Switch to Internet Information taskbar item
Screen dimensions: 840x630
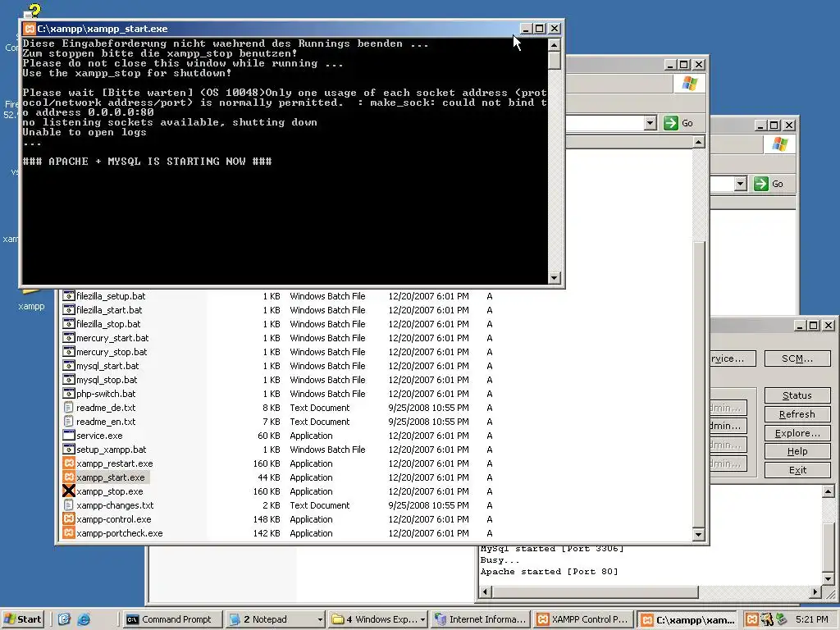(x=480, y=619)
